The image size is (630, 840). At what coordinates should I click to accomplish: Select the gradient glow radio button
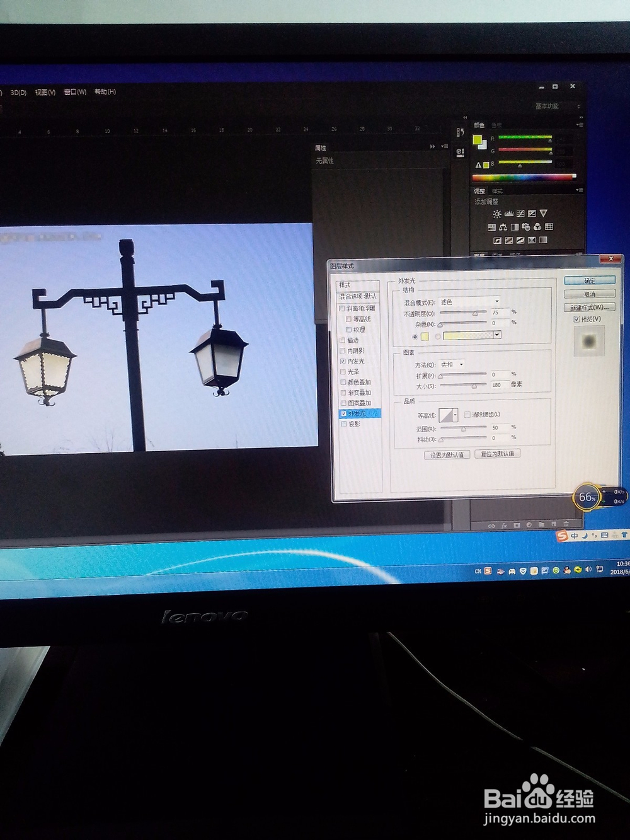pyautogui.click(x=438, y=337)
